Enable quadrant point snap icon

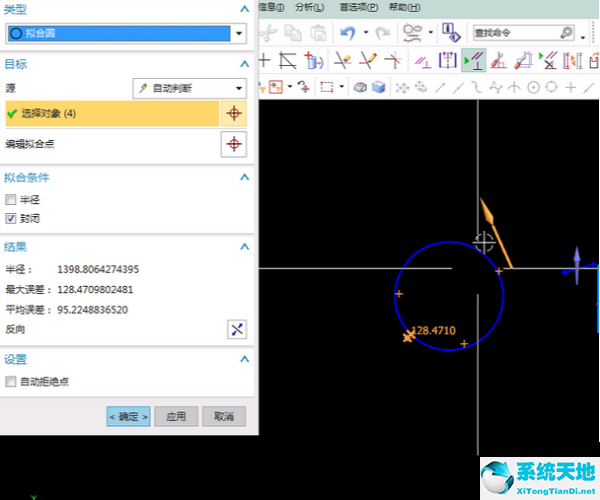pos(551,87)
